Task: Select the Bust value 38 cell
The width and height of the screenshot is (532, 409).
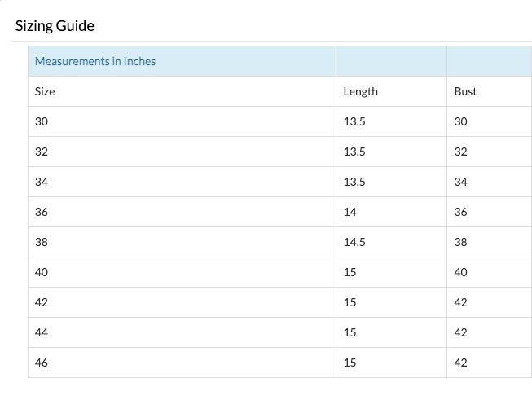Action: coord(460,242)
